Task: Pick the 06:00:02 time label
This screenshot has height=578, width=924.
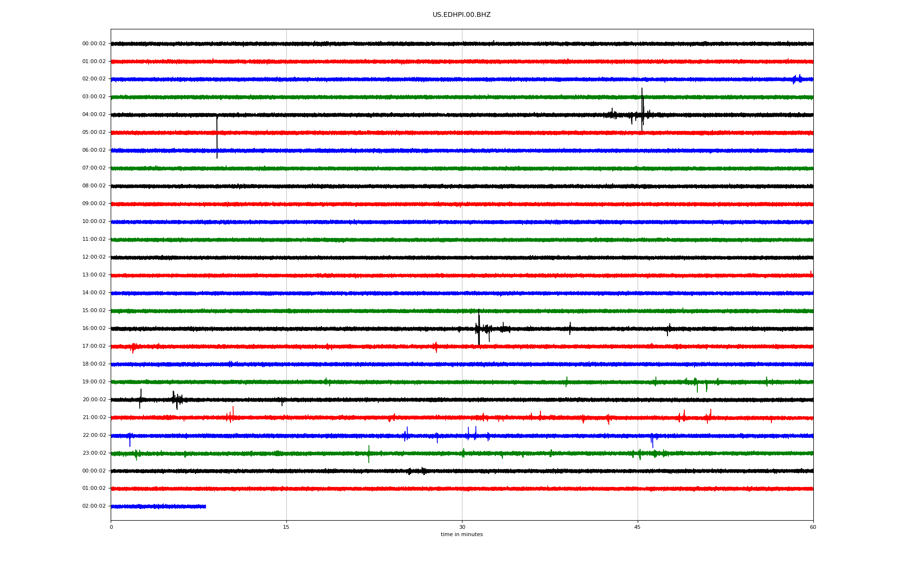Action: pyautogui.click(x=94, y=150)
